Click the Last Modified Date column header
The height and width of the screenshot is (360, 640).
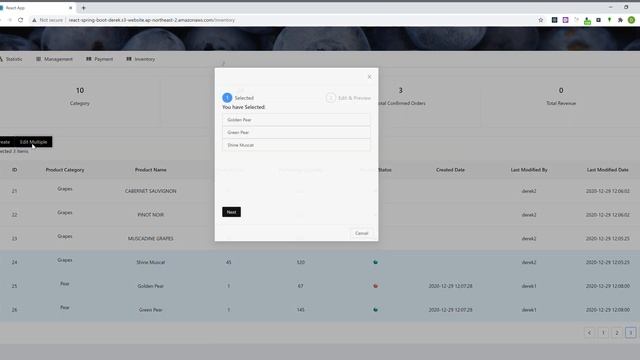(607, 170)
